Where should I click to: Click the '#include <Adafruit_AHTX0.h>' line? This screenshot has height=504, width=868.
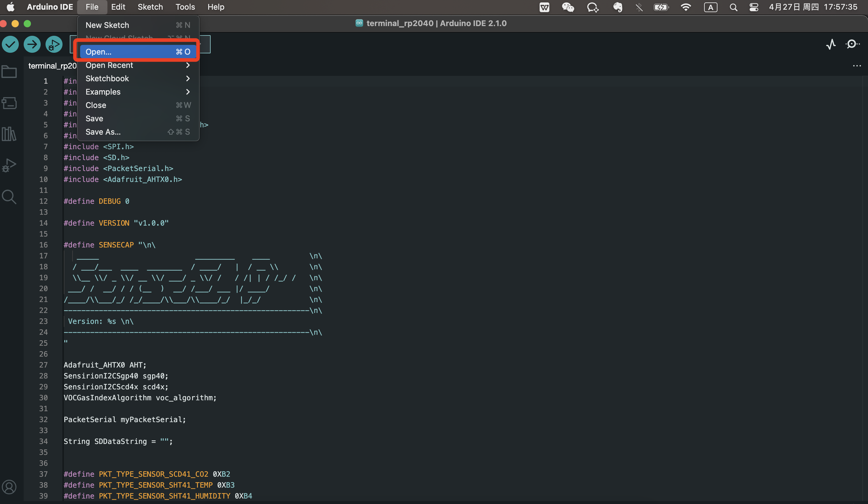123,179
